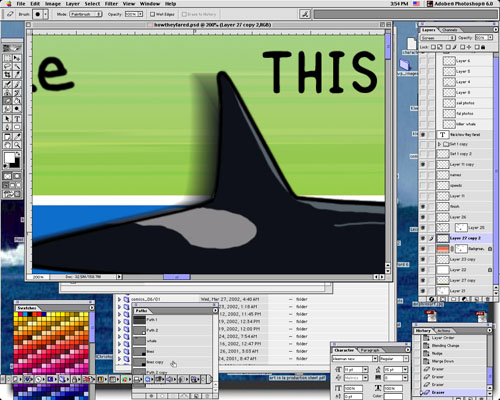Toggle the Wet Edges checkbox

click(152, 14)
